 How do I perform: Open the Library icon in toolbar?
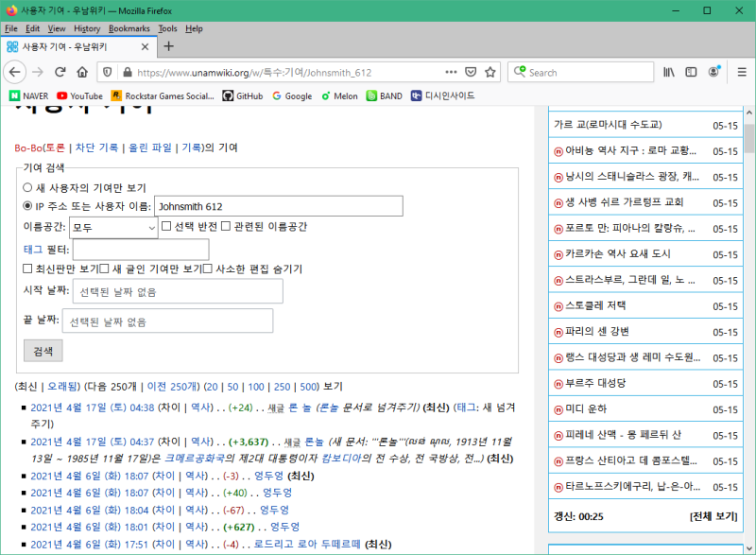(669, 72)
